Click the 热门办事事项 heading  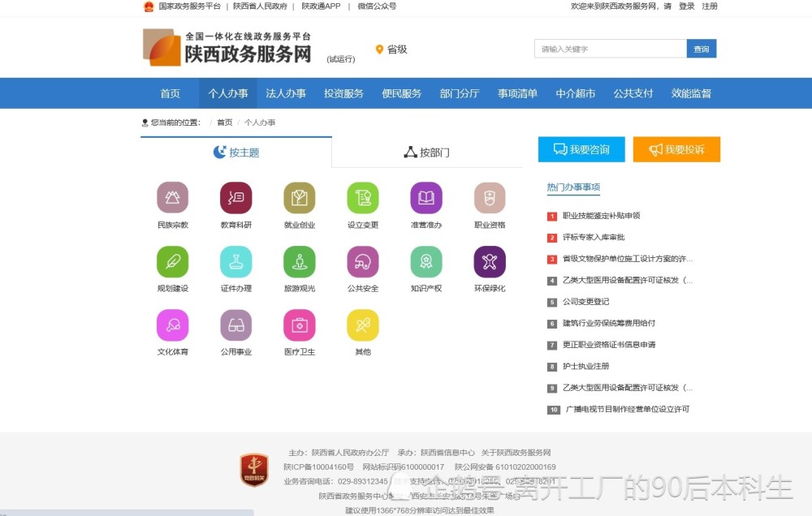point(573,187)
